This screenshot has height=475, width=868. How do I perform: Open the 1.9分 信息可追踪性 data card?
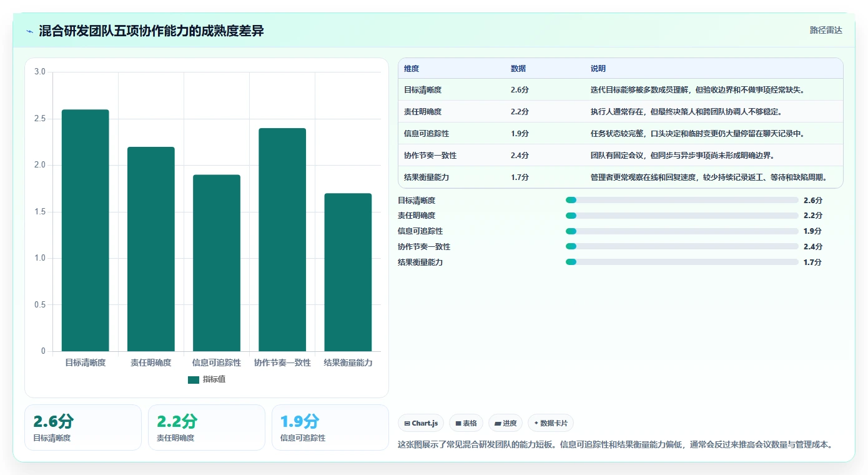pos(330,427)
